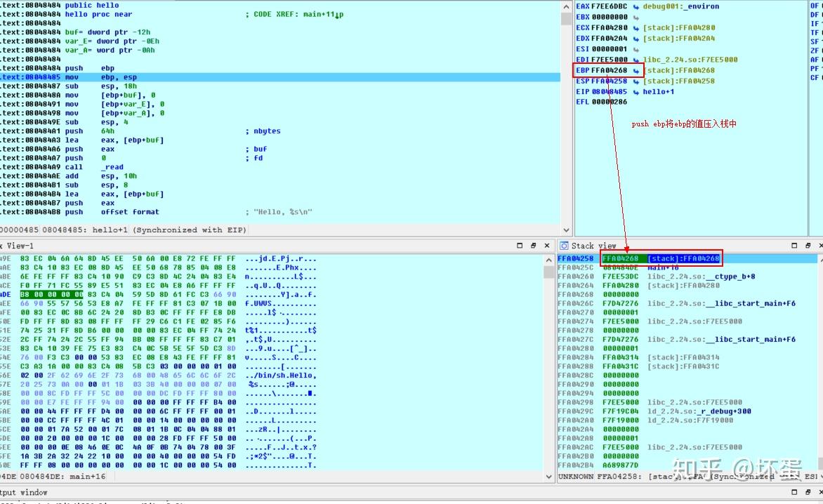823x504 pixels.
Task: Switch to the Output window tab
Action: pos(25,492)
